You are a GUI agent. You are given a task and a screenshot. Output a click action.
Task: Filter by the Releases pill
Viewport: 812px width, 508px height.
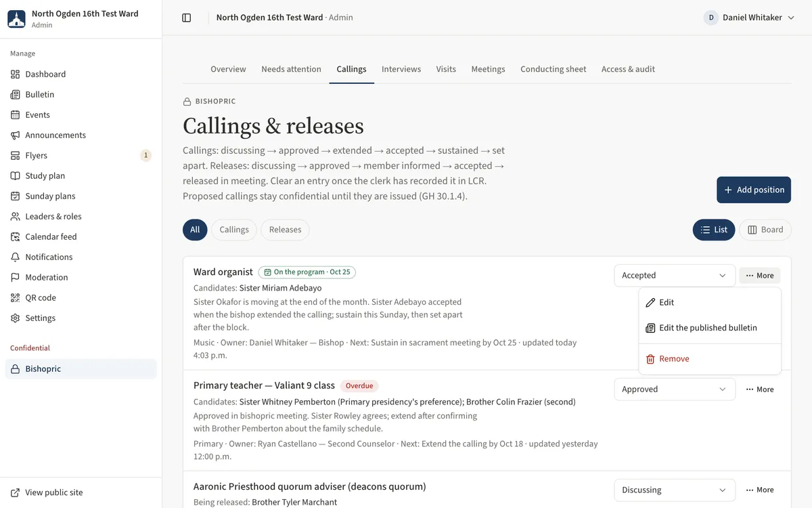point(285,230)
